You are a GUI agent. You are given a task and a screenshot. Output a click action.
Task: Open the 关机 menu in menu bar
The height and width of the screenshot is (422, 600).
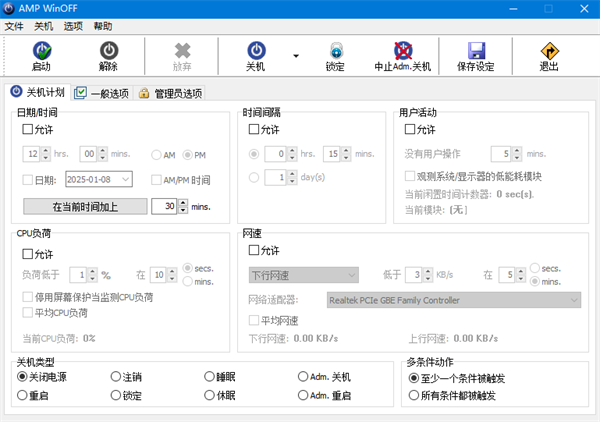pos(43,26)
